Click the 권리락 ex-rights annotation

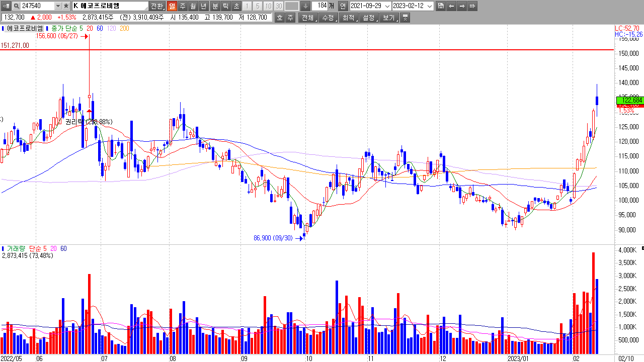point(89,122)
